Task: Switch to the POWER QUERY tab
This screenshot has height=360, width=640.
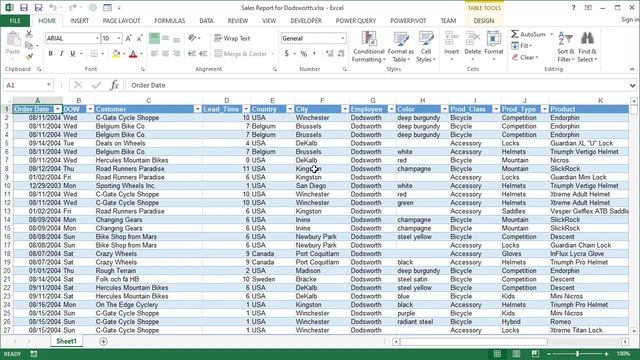Action: [356, 20]
